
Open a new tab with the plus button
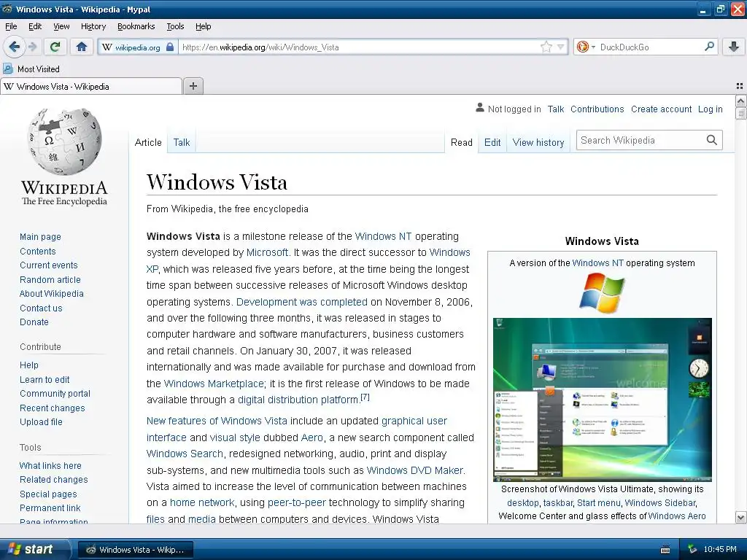pos(193,86)
